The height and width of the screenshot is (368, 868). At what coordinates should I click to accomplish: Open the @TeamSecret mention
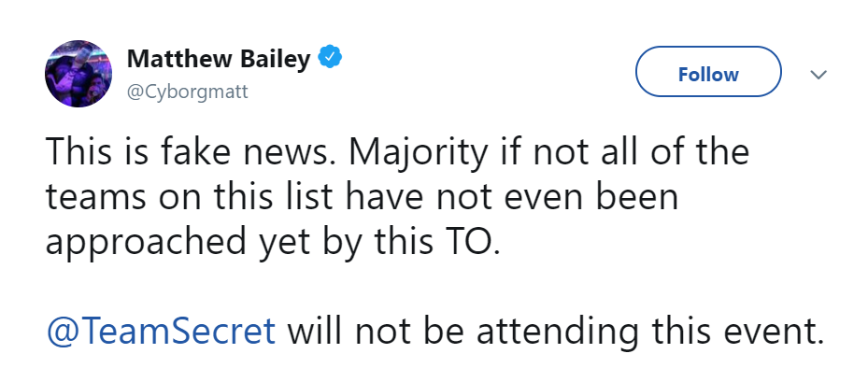pyautogui.click(x=161, y=331)
